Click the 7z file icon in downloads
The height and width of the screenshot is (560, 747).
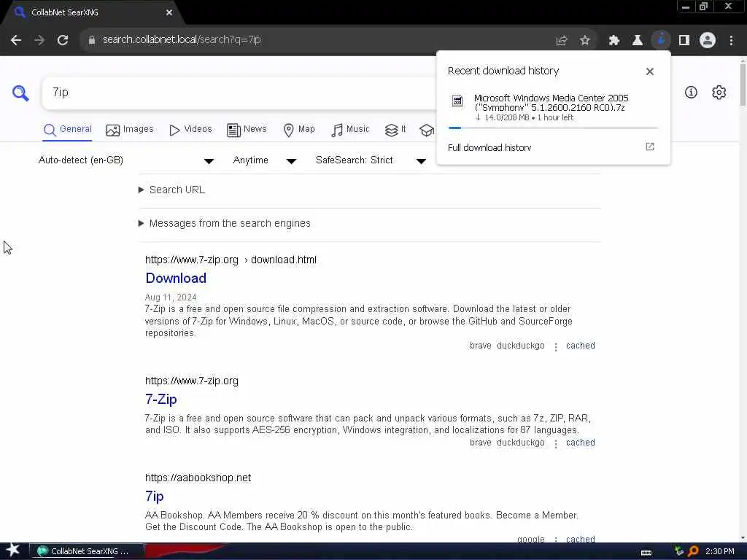[457, 101]
